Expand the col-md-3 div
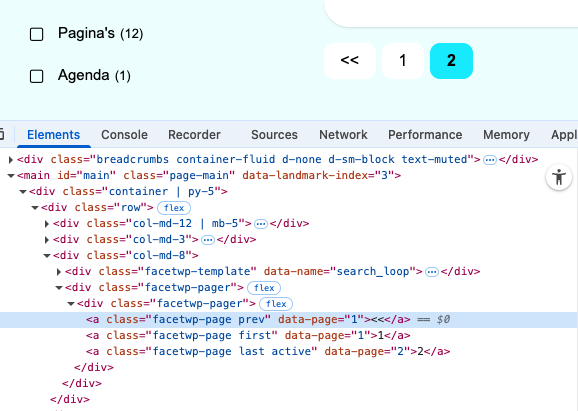The height and width of the screenshot is (411, 578). 47,240
